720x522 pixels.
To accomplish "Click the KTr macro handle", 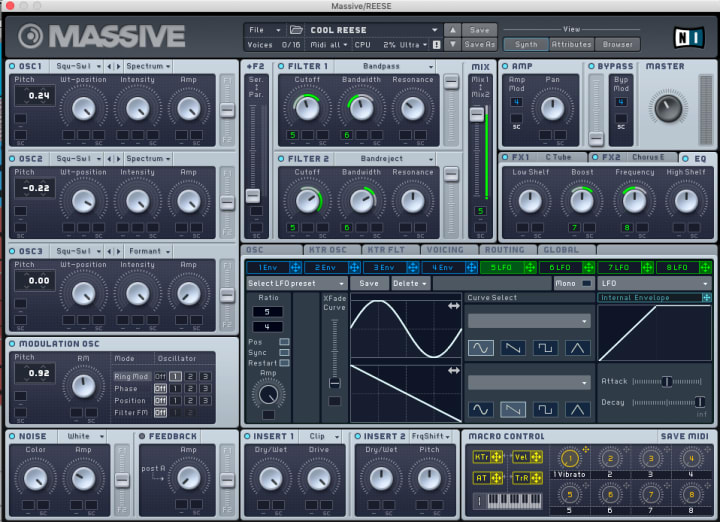I will (496, 457).
